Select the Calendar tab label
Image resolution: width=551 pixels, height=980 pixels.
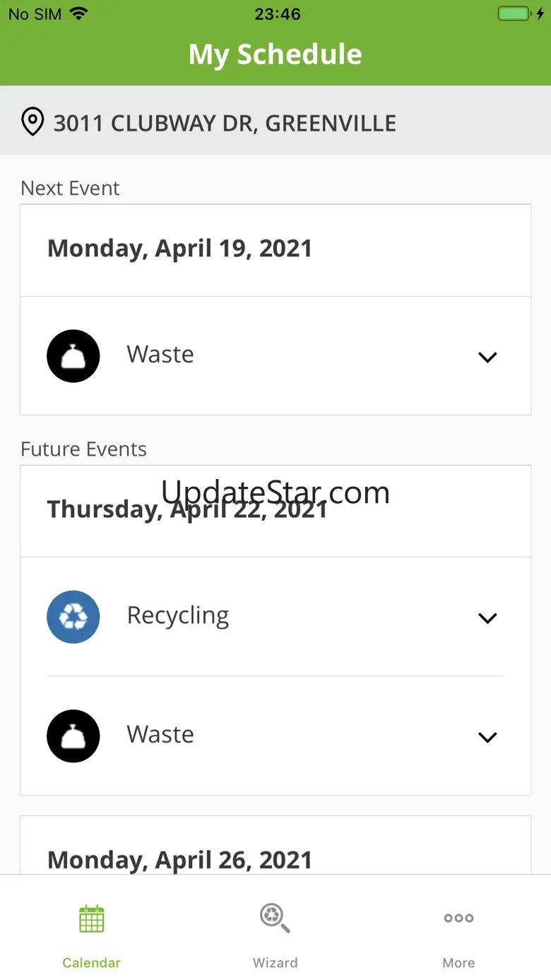pyautogui.click(x=92, y=962)
